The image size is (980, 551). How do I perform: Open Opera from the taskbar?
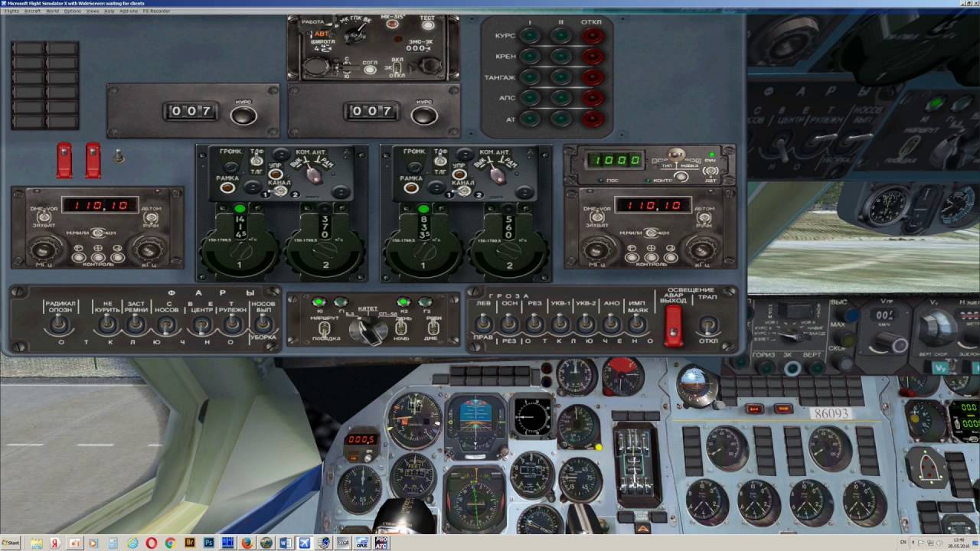pyautogui.click(x=151, y=543)
